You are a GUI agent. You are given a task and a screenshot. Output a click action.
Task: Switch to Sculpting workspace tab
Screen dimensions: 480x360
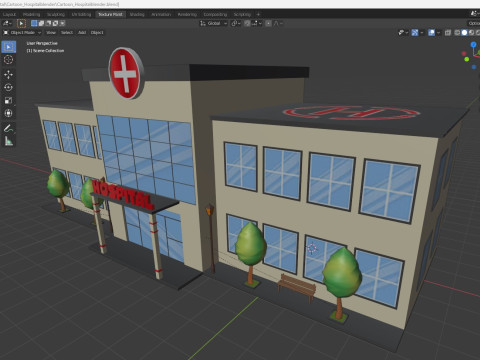pos(56,14)
